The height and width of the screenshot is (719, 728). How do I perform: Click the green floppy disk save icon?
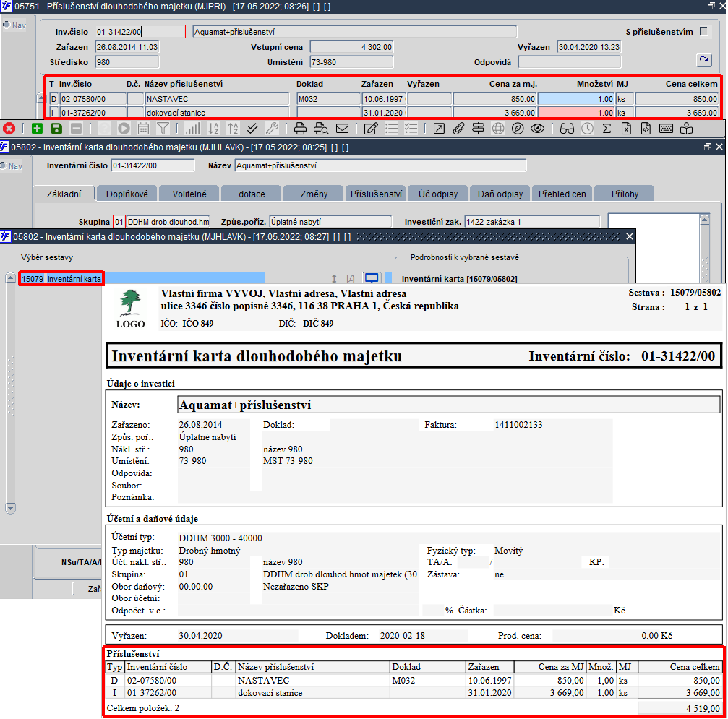point(56,129)
